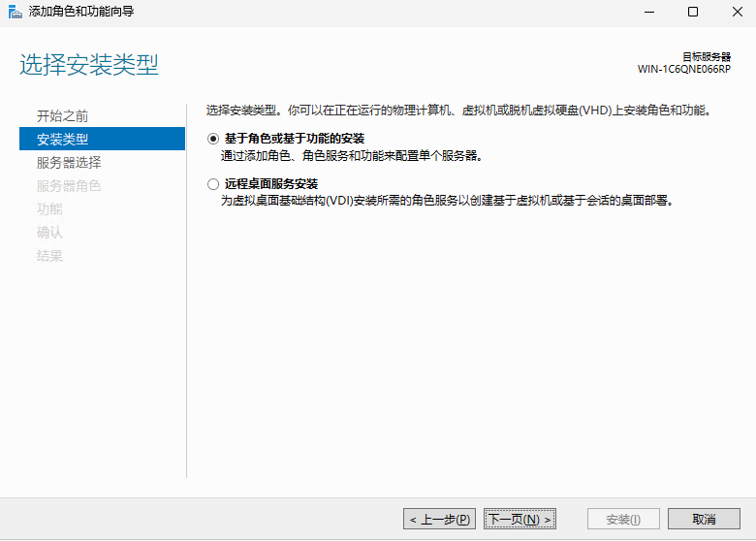Click the 功能 step in the sidebar
Image resolution: width=756 pixels, height=541 pixels.
[x=49, y=208]
